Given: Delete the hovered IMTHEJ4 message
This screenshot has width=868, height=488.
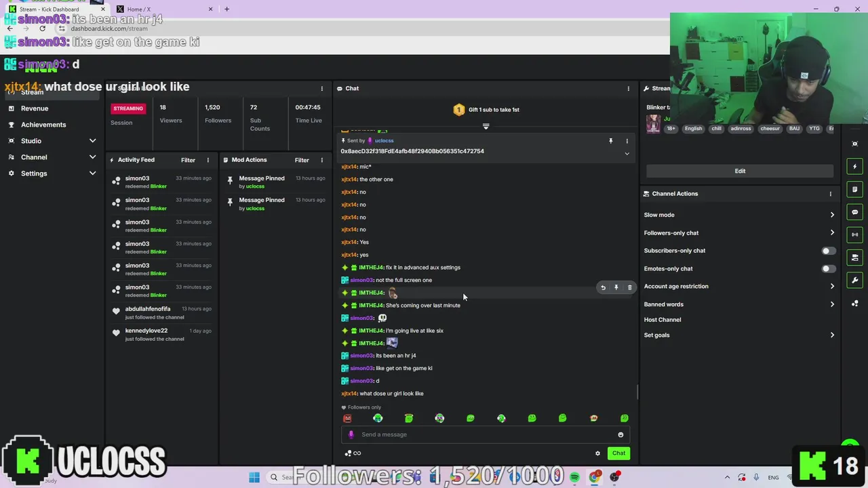Looking at the screenshot, I should point(629,288).
